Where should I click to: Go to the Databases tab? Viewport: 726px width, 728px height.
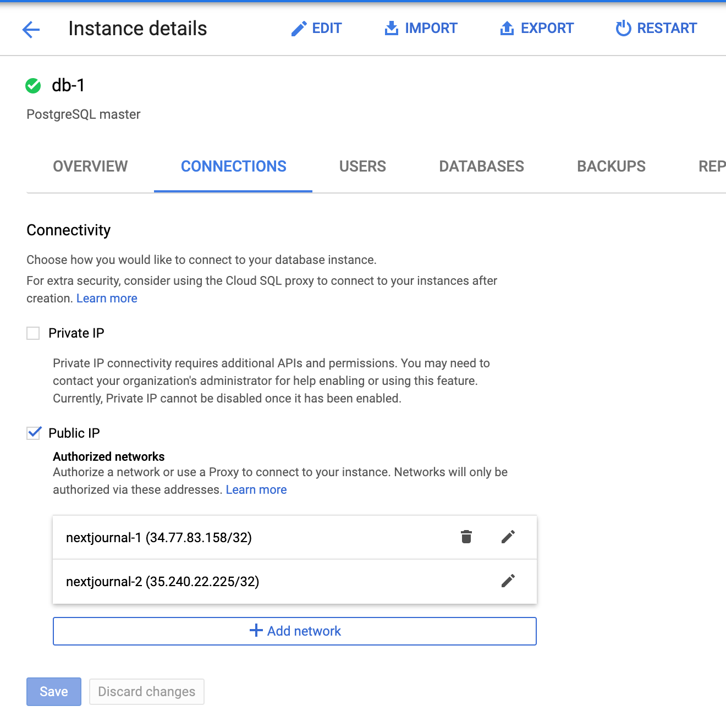pyautogui.click(x=481, y=167)
